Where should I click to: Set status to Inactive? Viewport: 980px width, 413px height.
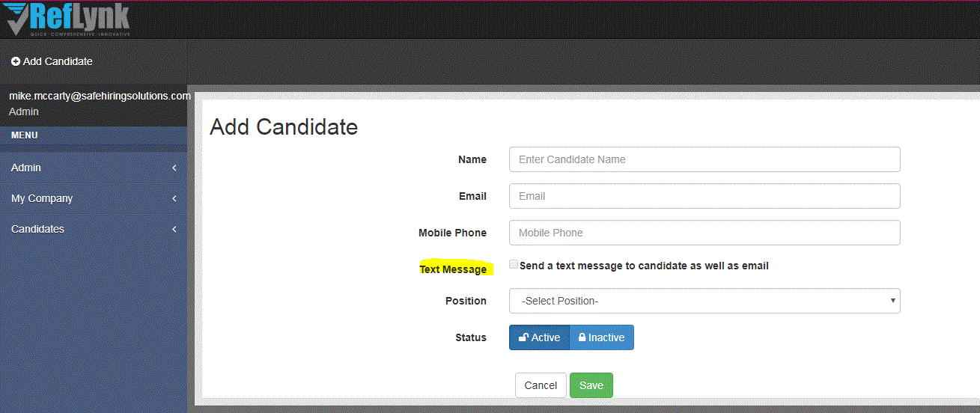click(x=602, y=337)
